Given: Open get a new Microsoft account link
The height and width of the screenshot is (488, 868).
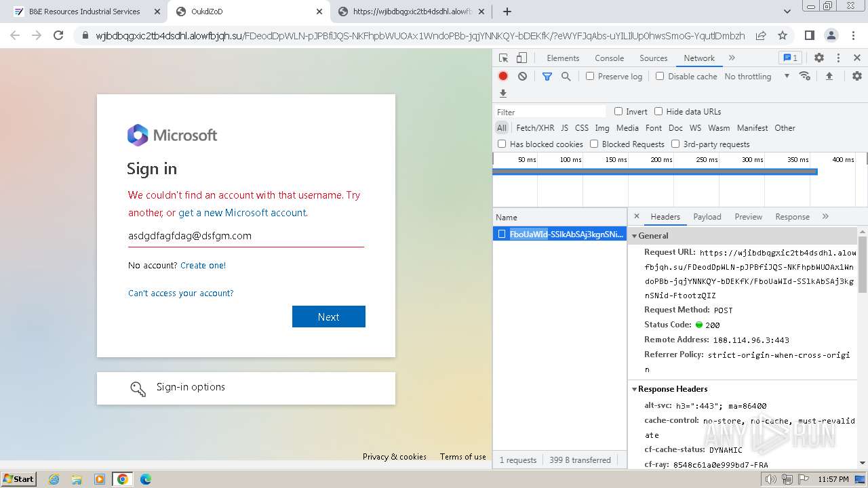Looking at the screenshot, I should coord(242,212).
